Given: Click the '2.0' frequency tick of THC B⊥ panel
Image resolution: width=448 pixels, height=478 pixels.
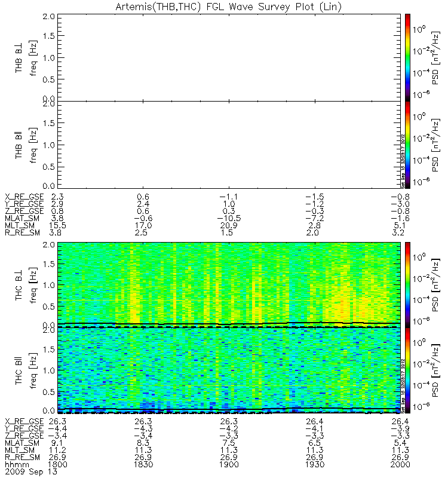Looking at the screenshot, I should 48,245.
